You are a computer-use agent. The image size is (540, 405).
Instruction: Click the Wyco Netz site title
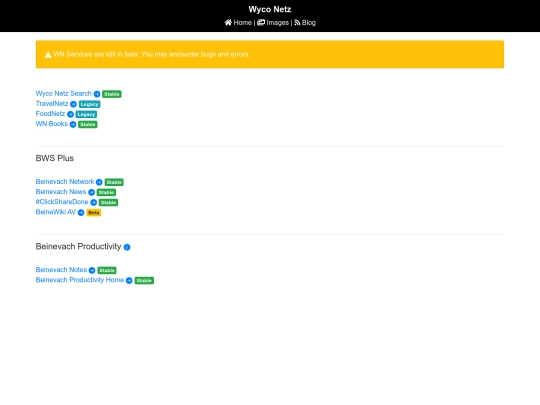click(270, 9)
